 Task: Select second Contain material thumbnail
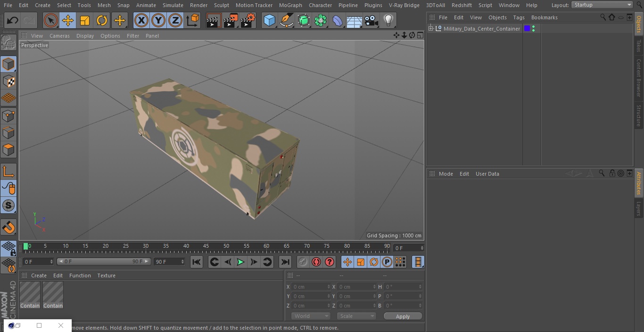53,295
